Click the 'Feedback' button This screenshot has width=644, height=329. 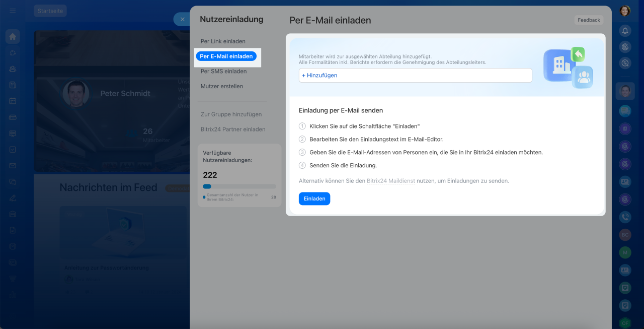[x=589, y=20]
